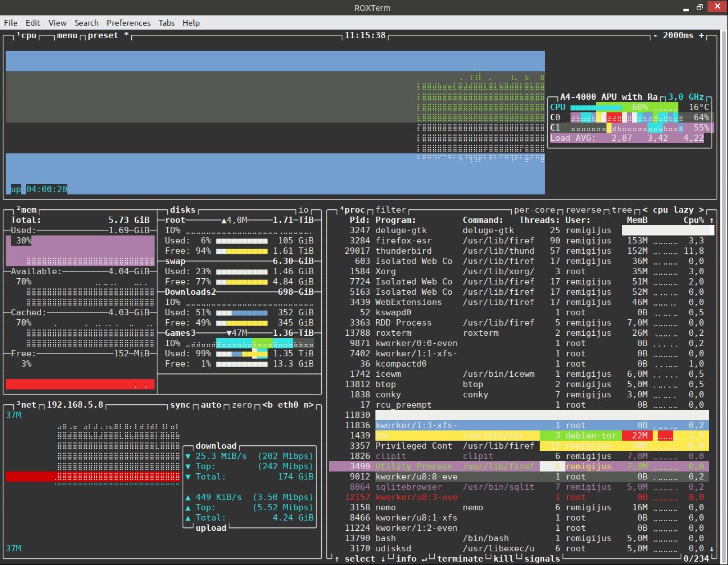Minimize the ROXTerm window
The image size is (728, 565).
(687, 8)
